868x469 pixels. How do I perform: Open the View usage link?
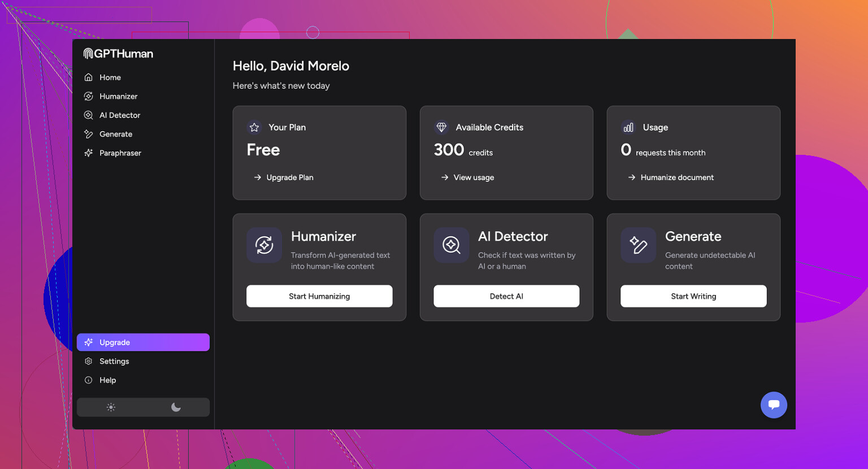[473, 177]
